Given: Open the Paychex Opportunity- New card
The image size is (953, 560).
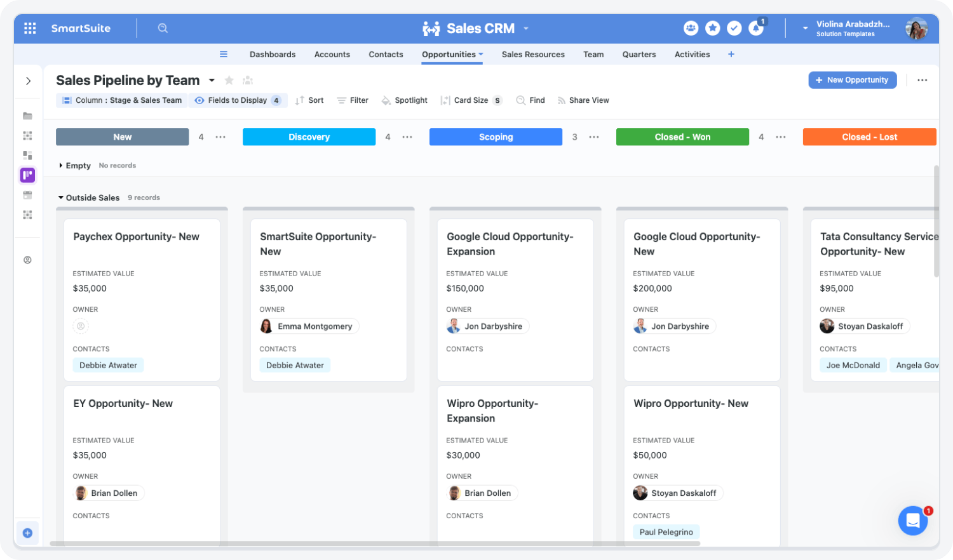Looking at the screenshot, I should pos(142,300).
